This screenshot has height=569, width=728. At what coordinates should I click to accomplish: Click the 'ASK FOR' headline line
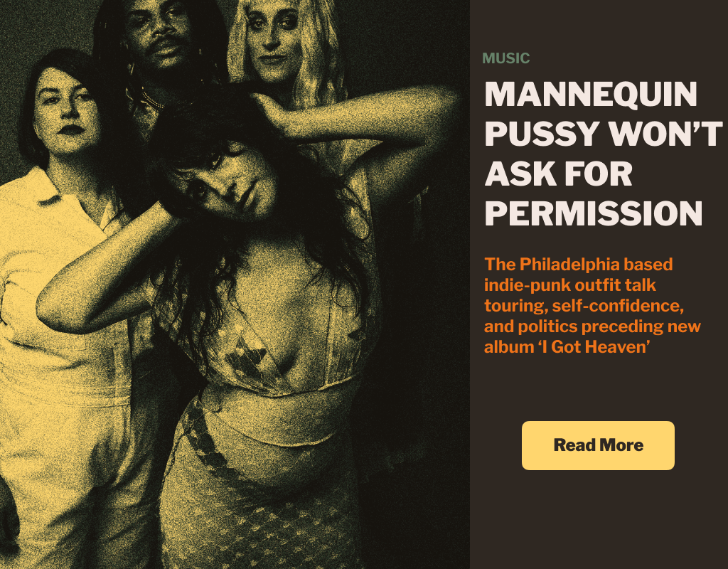(x=559, y=174)
